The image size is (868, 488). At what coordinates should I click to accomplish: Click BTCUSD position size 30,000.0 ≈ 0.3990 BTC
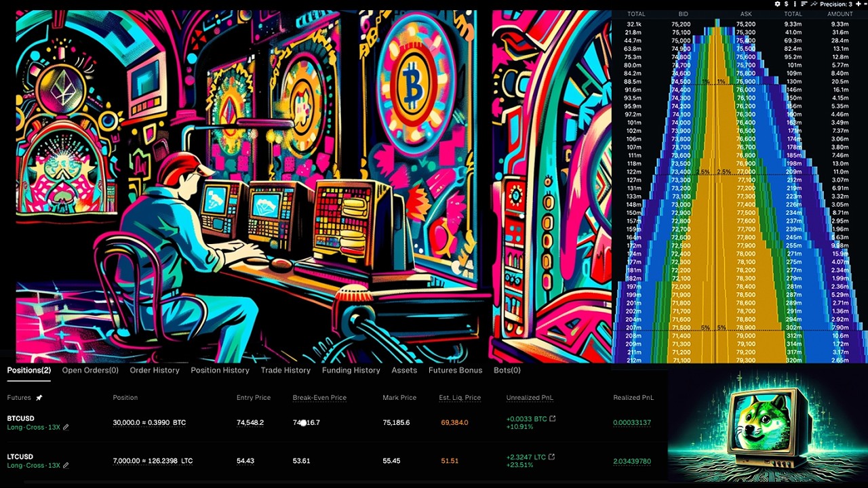pos(149,423)
